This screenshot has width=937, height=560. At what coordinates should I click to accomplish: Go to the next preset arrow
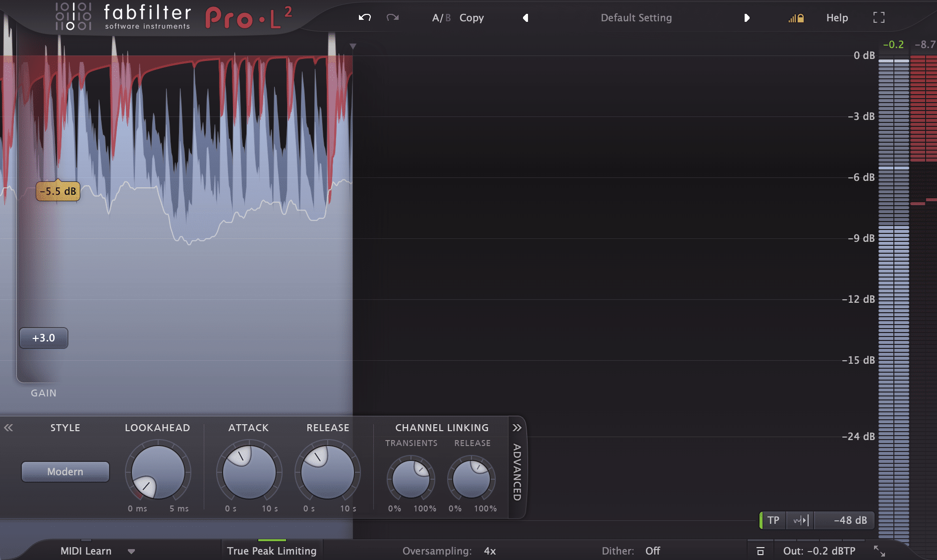click(747, 18)
